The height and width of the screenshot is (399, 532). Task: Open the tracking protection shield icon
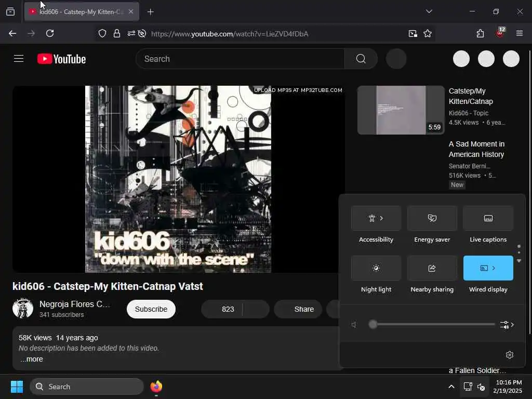(102, 33)
